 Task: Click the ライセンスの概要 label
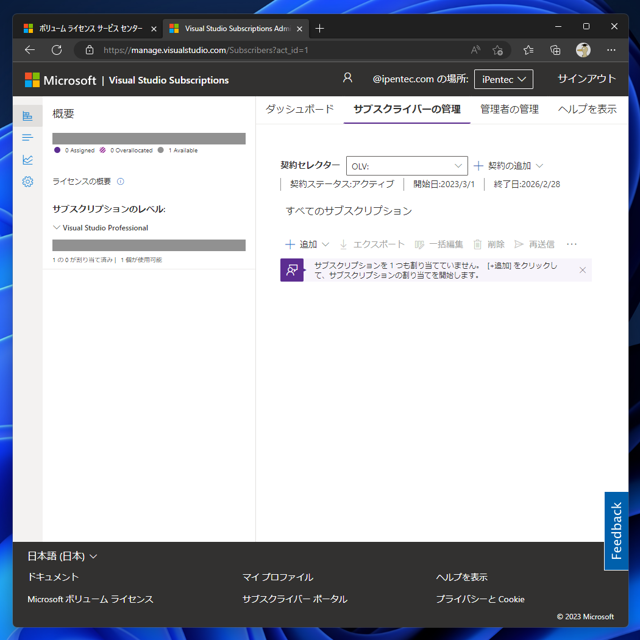click(82, 181)
